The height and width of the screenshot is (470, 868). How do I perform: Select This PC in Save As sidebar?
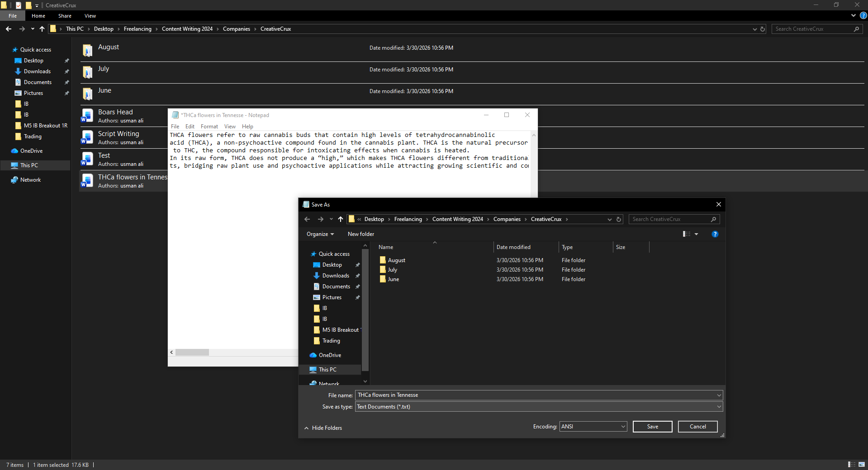point(327,370)
